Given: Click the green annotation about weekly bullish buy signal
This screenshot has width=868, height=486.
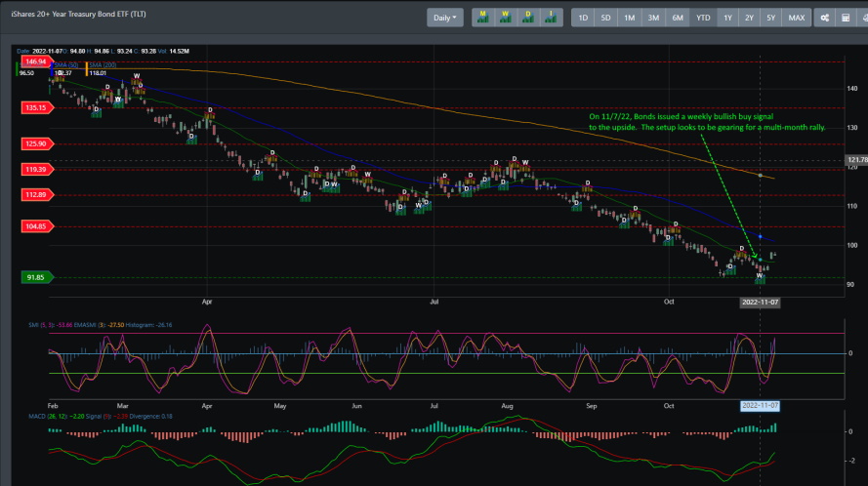Looking at the screenshot, I should 707,122.
